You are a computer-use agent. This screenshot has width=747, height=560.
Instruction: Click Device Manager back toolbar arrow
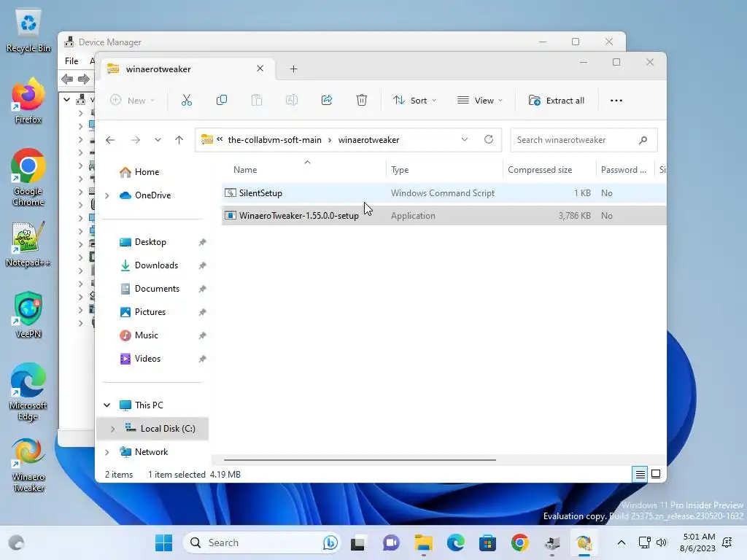[x=68, y=79]
